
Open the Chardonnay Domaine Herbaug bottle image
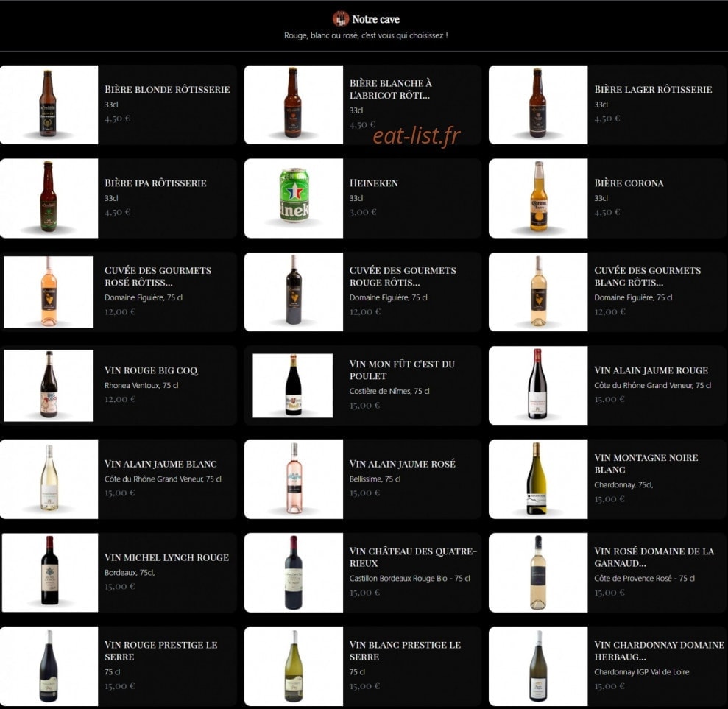click(x=538, y=666)
